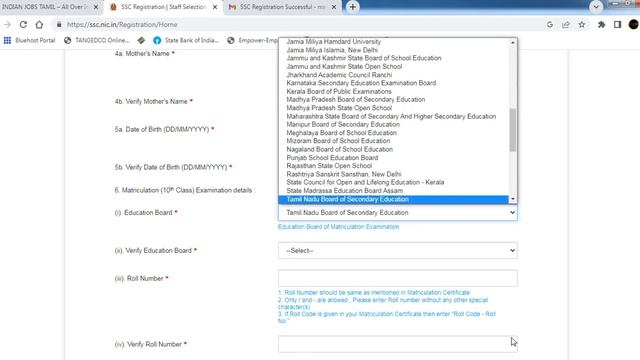This screenshot has height=360, width=640.
Task: Open the Verify Education Board dropdown
Action: coord(398,251)
